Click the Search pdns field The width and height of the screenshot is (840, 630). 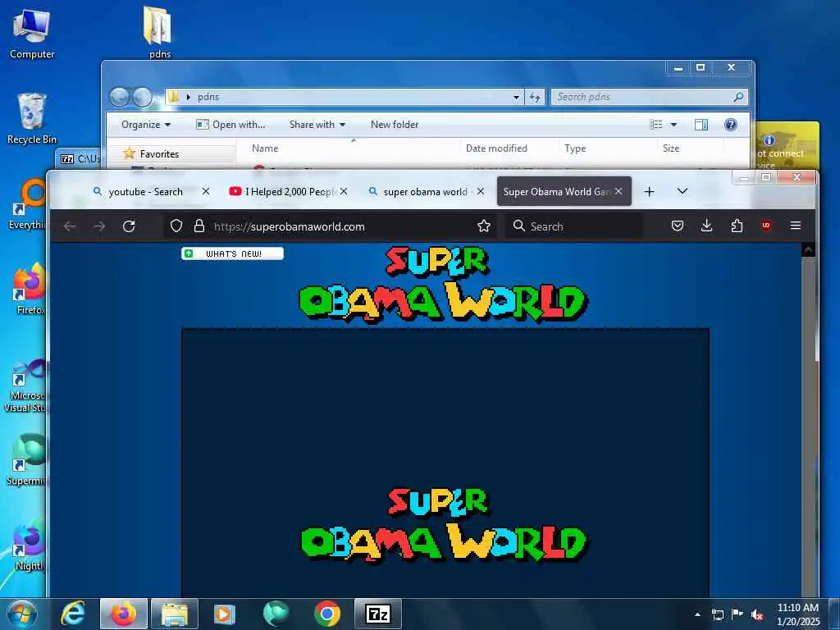(650, 97)
